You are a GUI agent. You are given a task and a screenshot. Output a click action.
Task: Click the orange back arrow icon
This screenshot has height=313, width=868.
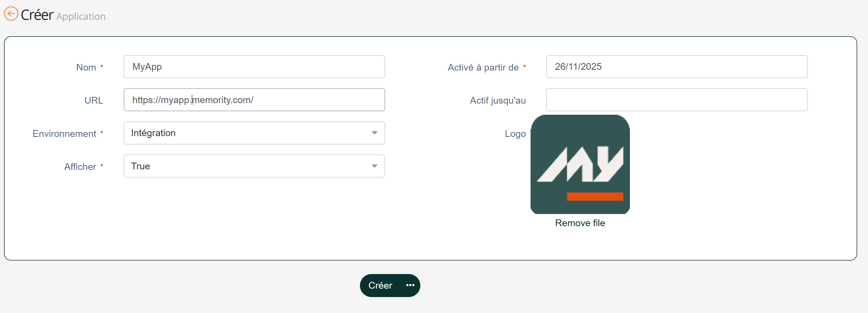coord(11,14)
